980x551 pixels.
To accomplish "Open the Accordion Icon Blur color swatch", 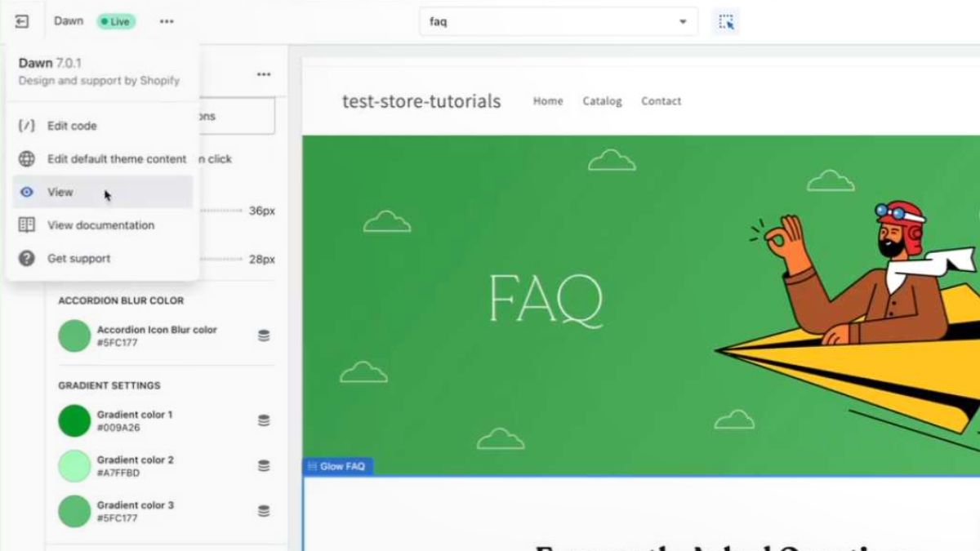I will [x=73, y=335].
